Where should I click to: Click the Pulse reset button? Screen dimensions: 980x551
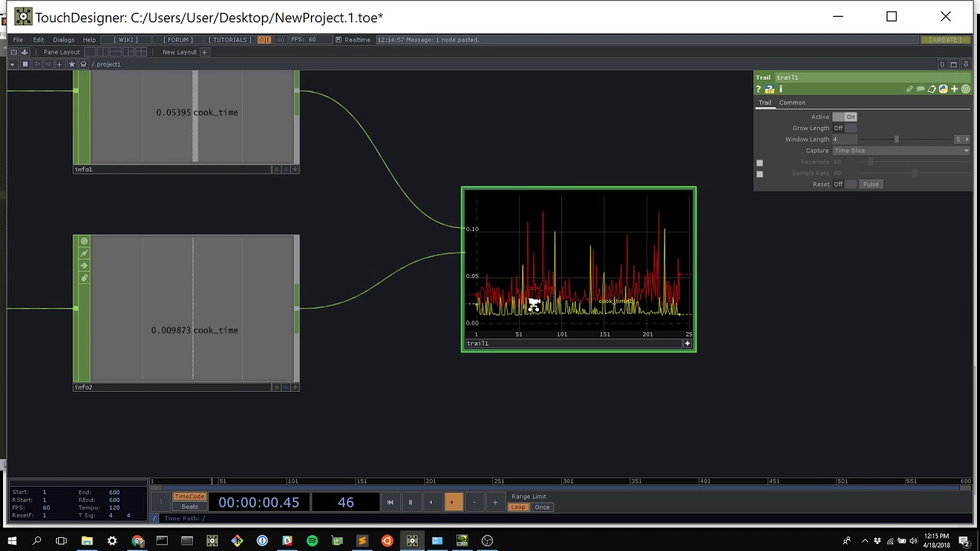coord(871,184)
